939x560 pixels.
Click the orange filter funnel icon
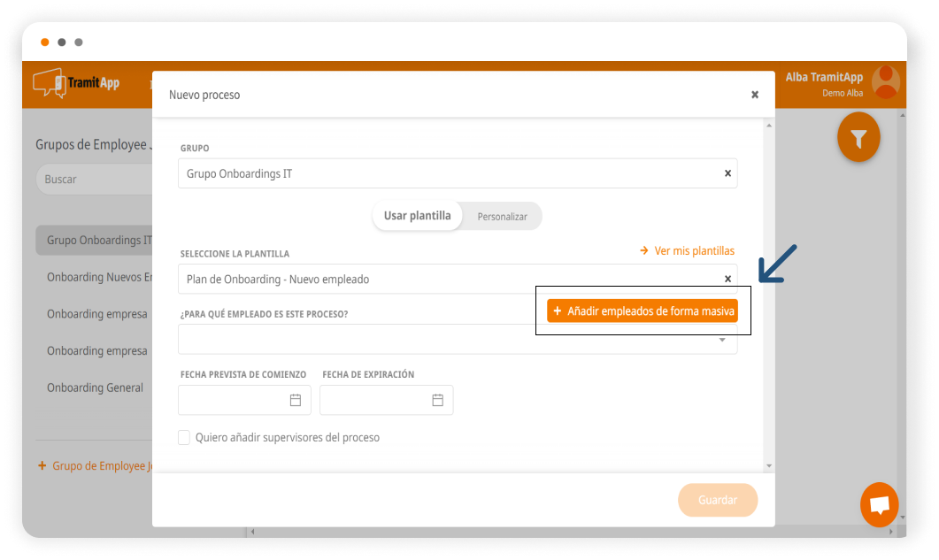coord(858,138)
